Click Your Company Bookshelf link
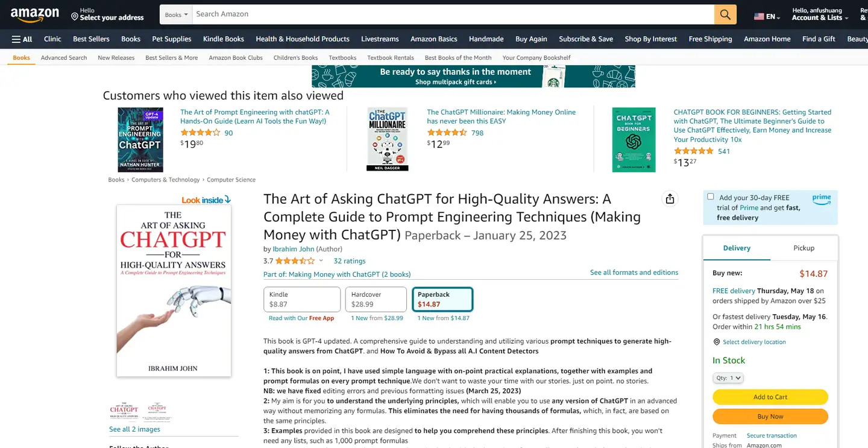This screenshot has width=868, height=448. point(536,58)
